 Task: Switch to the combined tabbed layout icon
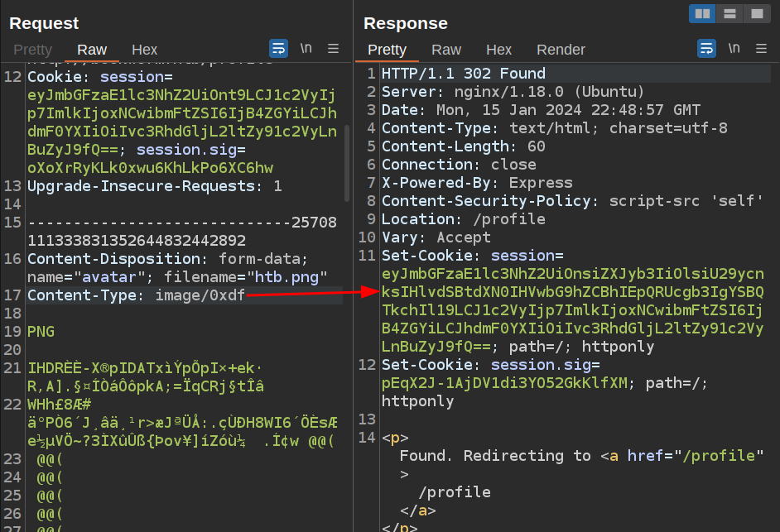pos(756,13)
